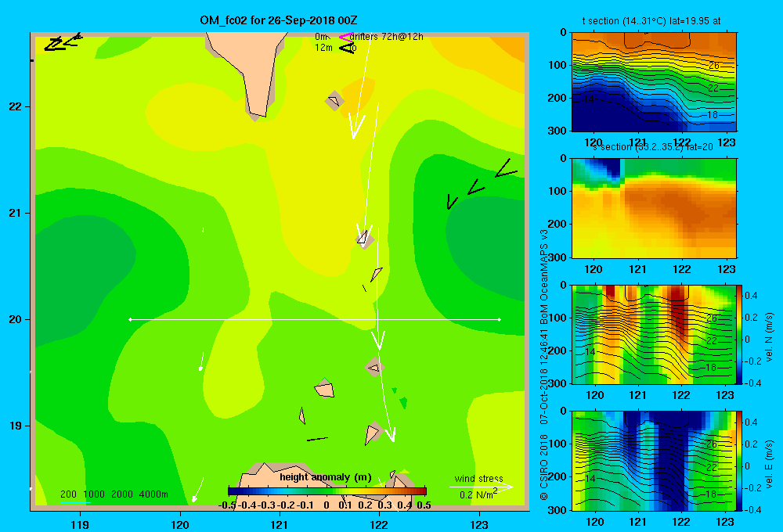Click the 'height anomaly (m)' label

pyautogui.click(x=325, y=477)
